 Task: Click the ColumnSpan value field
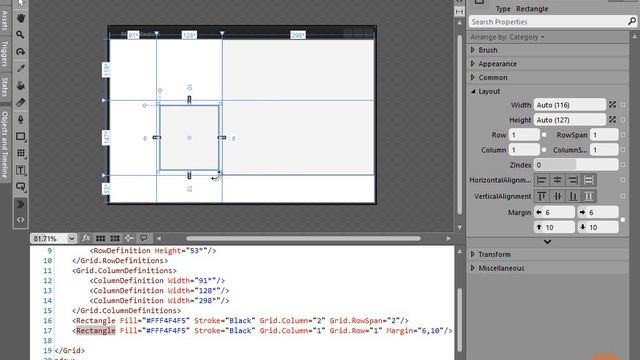[604, 150]
